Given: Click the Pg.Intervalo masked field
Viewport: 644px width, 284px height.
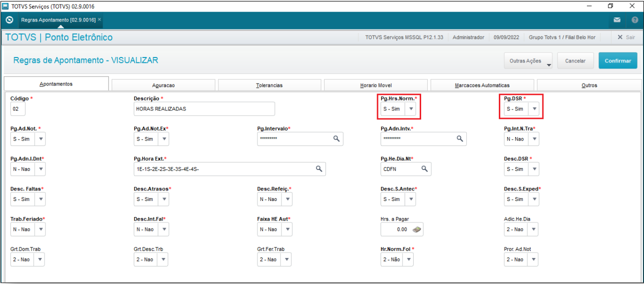Looking at the screenshot, I should pos(300,138).
